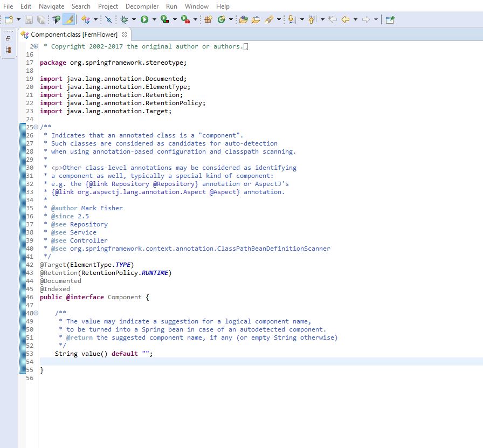Click the empty highlighted line 54
This screenshot has height=448, width=483.
[x=260, y=361]
